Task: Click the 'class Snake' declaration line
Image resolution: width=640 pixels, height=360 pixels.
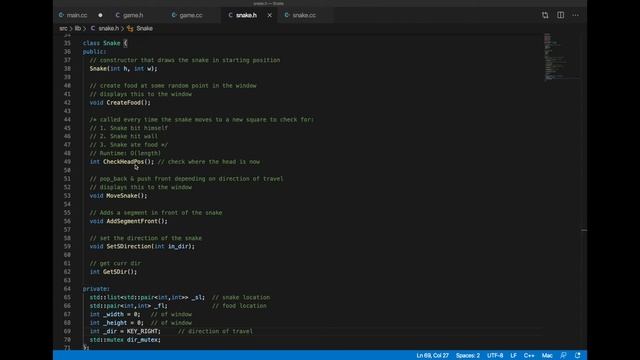Action: [x=105, y=43]
